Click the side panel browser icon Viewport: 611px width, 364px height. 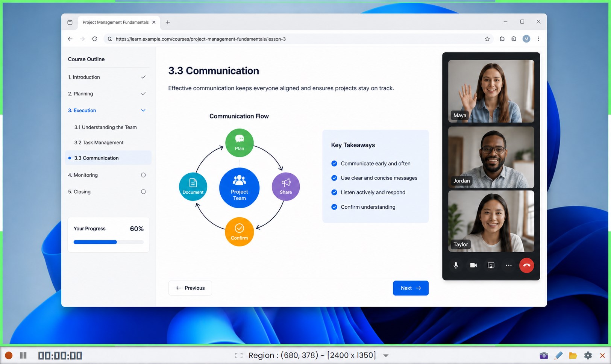coord(514,39)
